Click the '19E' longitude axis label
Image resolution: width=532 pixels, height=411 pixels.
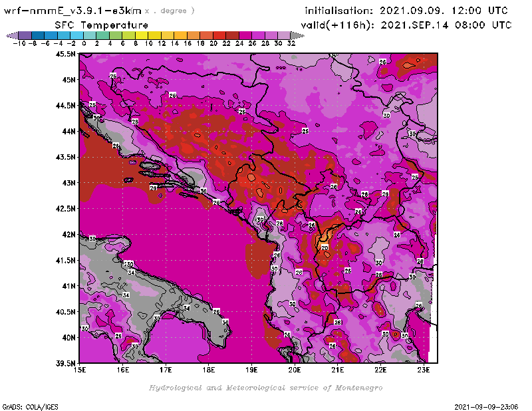[x=252, y=370]
